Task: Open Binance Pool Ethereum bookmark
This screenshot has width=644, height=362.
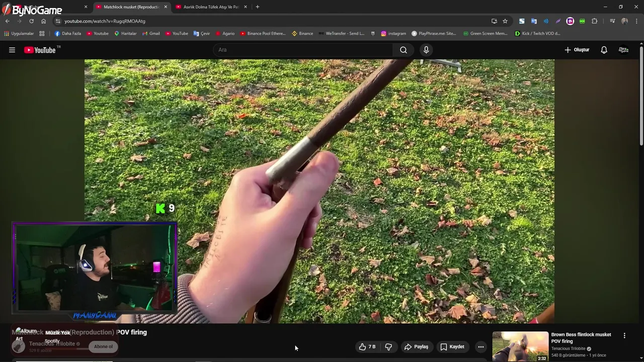Action: [263, 34]
